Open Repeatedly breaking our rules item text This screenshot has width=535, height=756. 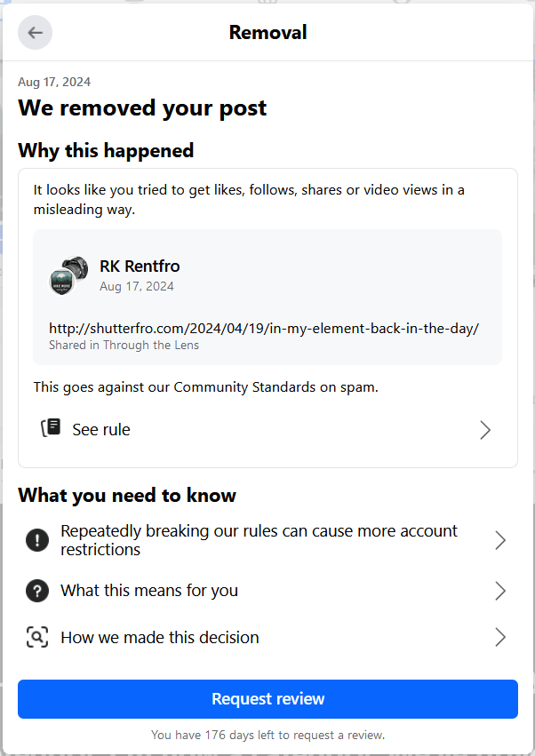259,540
